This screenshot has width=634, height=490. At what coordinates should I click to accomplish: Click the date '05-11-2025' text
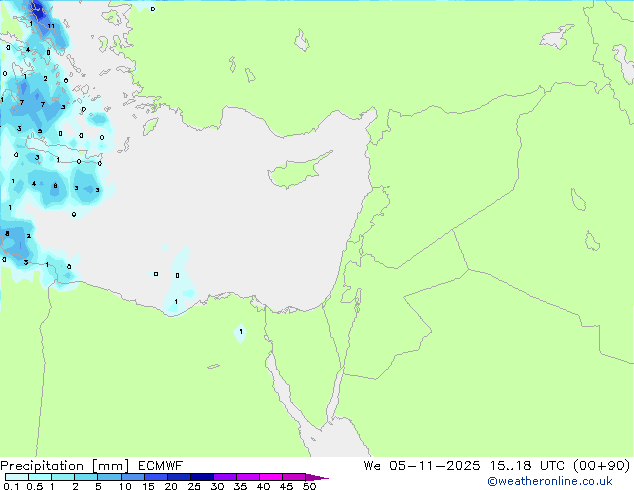point(435,466)
